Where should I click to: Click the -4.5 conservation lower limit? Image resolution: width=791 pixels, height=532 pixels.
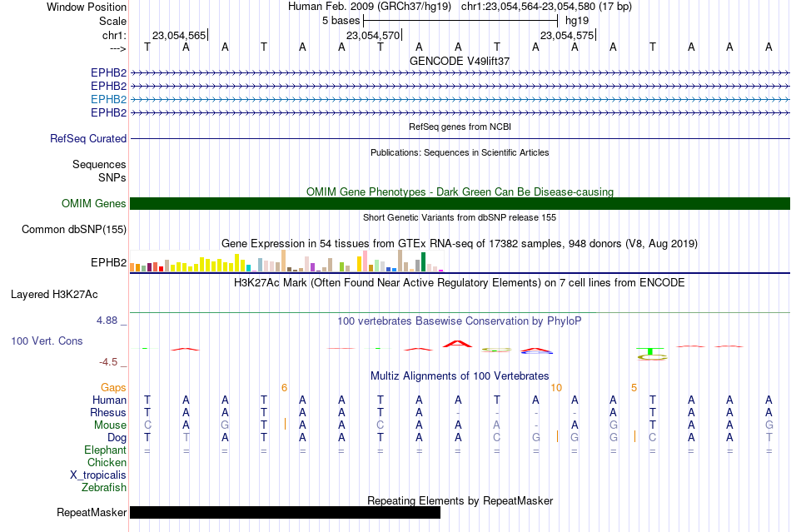[108, 362]
